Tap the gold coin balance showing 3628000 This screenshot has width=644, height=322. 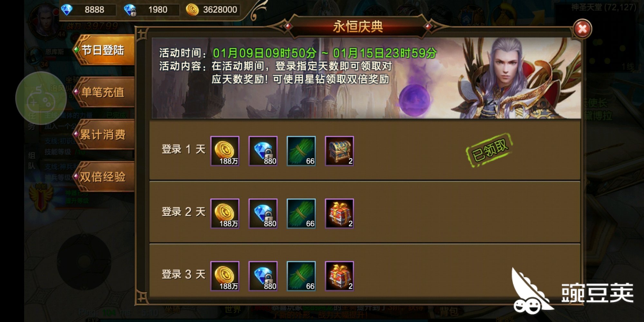pyautogui.click(x=213, y=10)
